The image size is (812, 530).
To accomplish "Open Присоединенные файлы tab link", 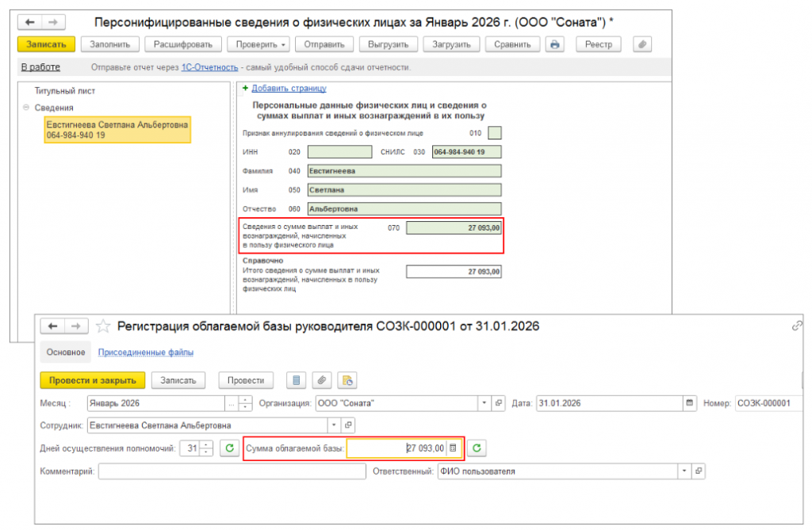I will click(x=146, y=352).
